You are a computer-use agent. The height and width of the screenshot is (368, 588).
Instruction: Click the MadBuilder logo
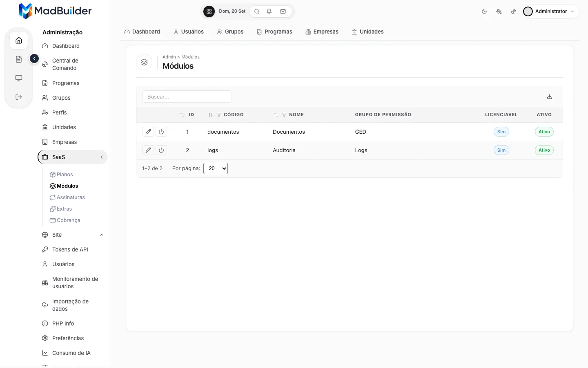(x=56, y=11)
